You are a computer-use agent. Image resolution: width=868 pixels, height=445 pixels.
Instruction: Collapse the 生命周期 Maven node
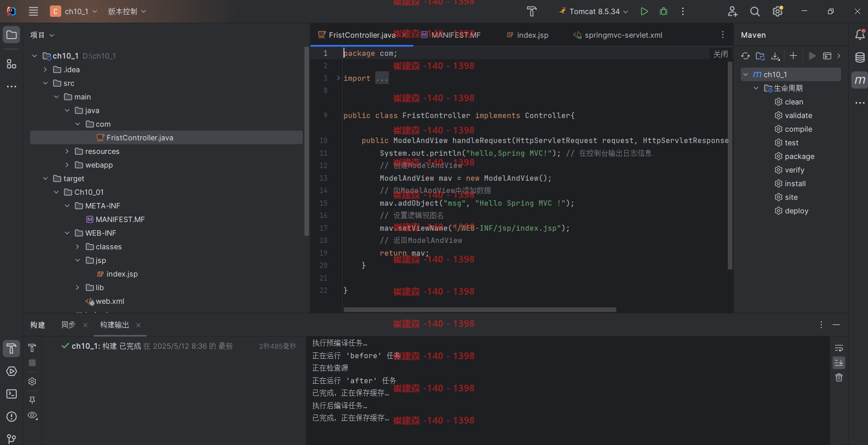click(x=756, y=88)
